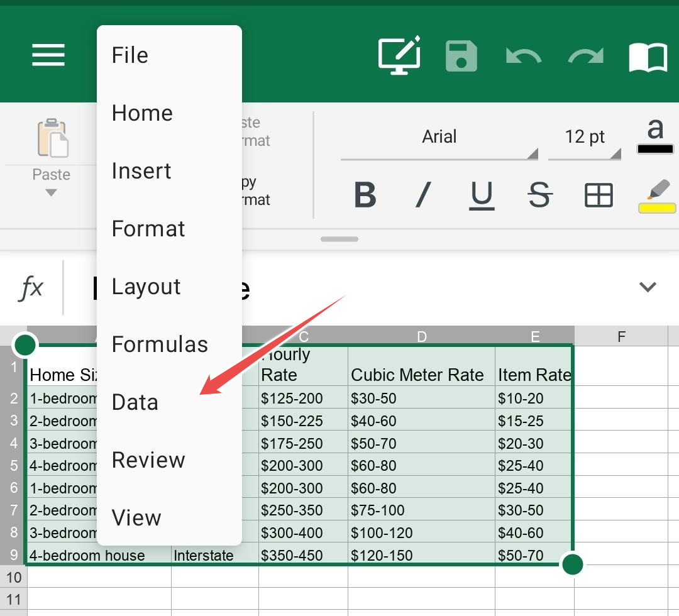Redo the last undone action

585,57
